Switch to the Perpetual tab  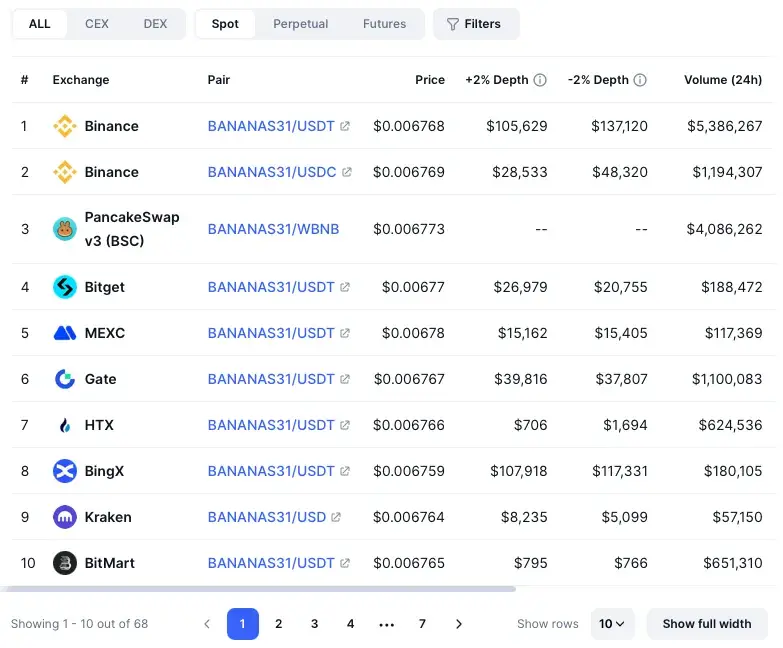(301, 24)
